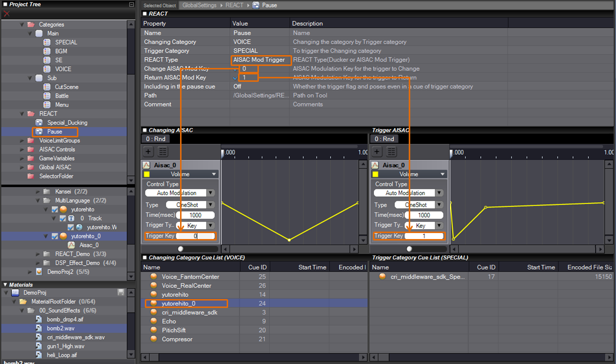Viewport: 616px width, 364px height.
Task: Click the CutScene category icon
Action: click(x=47, y=87)
